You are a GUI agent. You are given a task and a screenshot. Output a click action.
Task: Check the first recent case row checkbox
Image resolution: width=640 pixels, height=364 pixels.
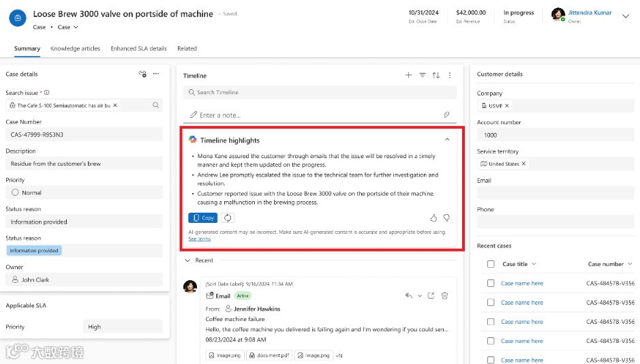491,283
